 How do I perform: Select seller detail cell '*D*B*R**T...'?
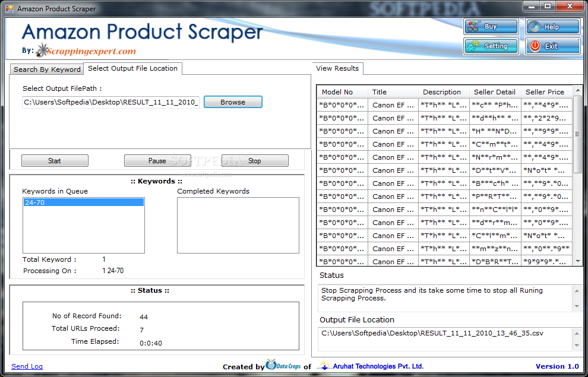(495, 261)
